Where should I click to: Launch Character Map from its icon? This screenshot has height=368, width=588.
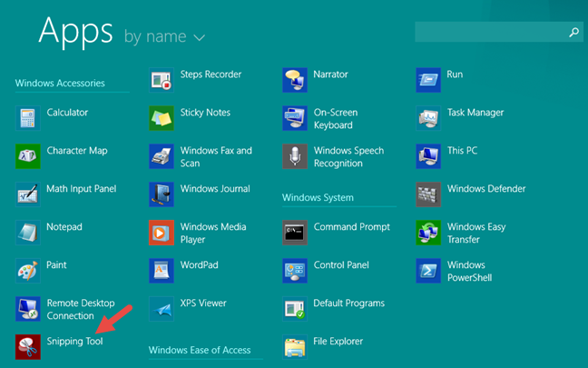click(28, 156)
